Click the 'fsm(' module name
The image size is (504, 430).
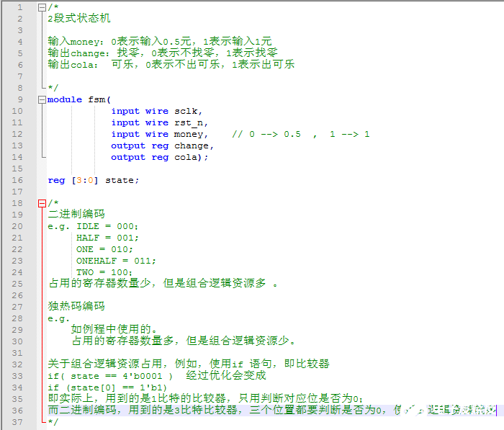(99, 99)
